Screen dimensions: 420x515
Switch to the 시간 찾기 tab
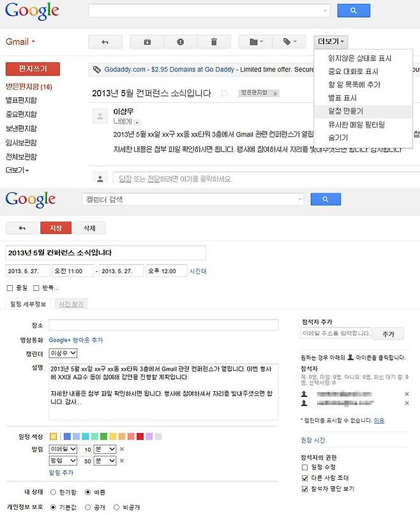71,304
